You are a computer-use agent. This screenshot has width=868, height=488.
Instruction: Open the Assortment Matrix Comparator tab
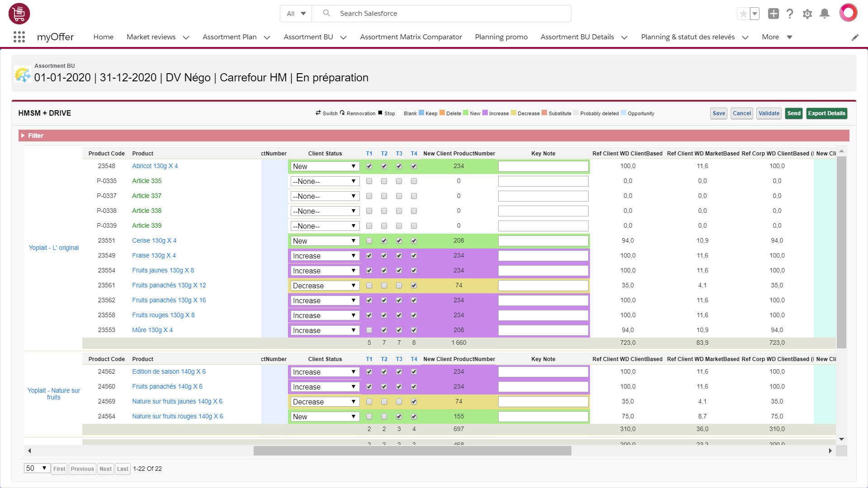pos(410,37)
